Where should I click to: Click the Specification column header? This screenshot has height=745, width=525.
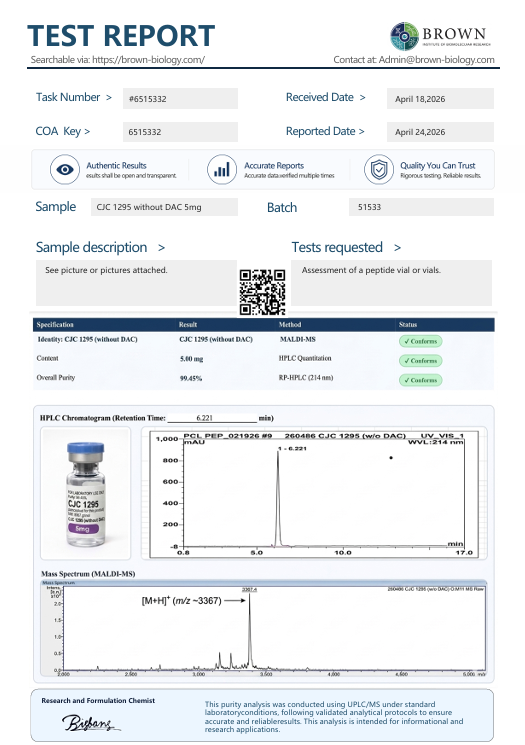pos(55,325)
